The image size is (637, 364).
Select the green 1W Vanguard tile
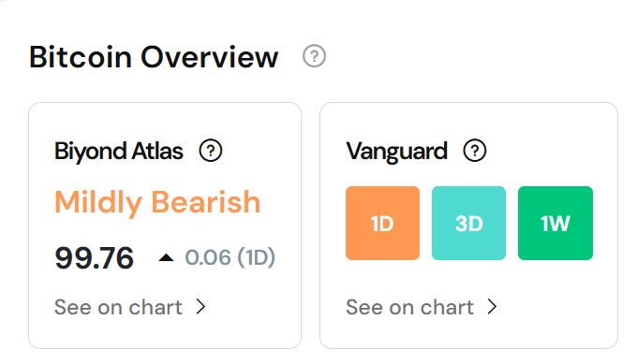(556, 224)
